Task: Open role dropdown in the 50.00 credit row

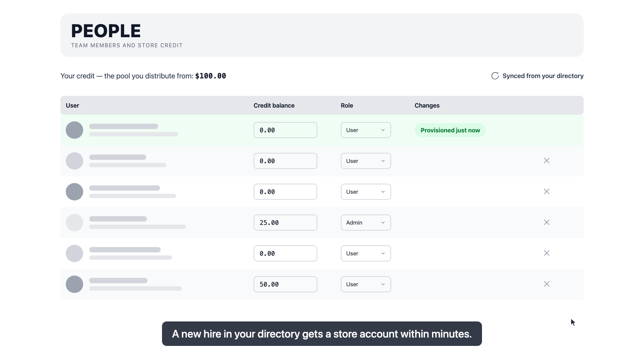Action: [x=366, y=284]
